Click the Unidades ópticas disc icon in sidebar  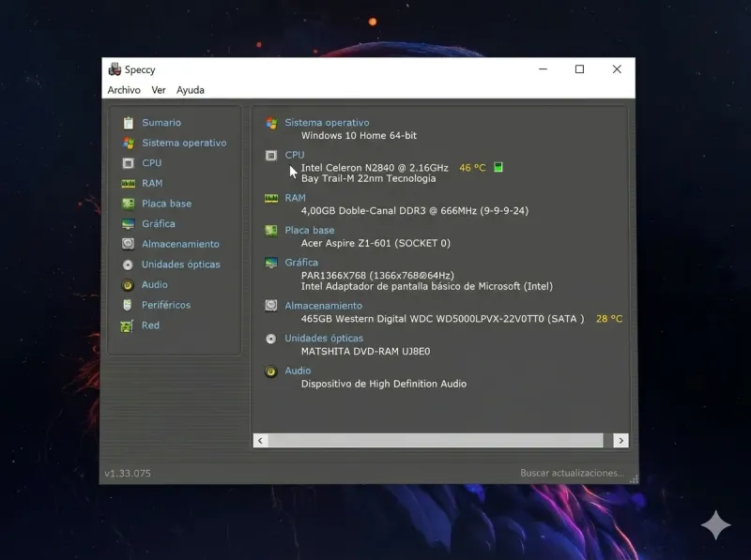point(128,265)
